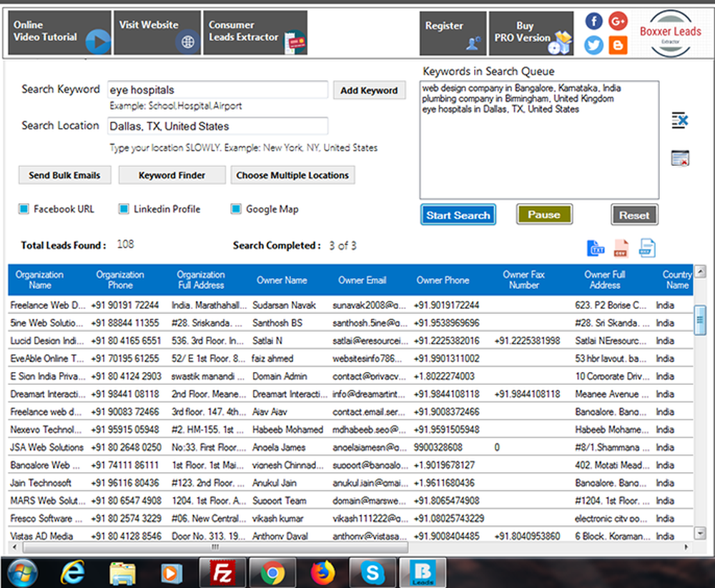Open FileZilla from taskbar

(x=223, y=572)
